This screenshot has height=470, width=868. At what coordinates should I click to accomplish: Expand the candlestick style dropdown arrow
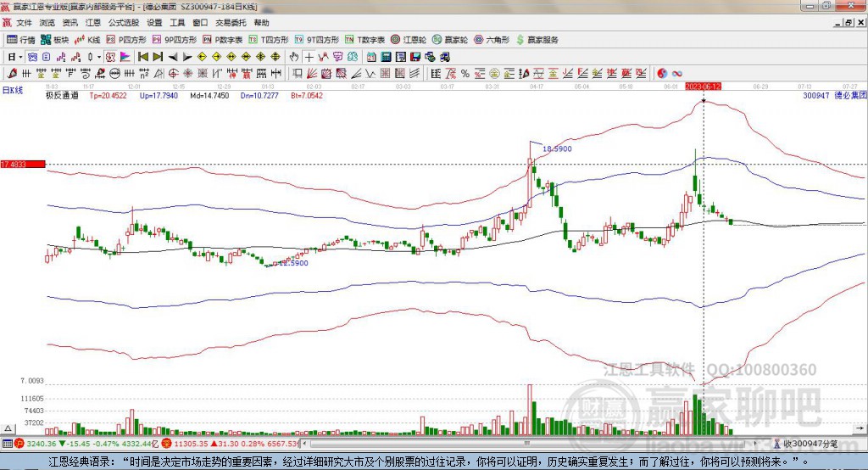click(x=99, y=57)
